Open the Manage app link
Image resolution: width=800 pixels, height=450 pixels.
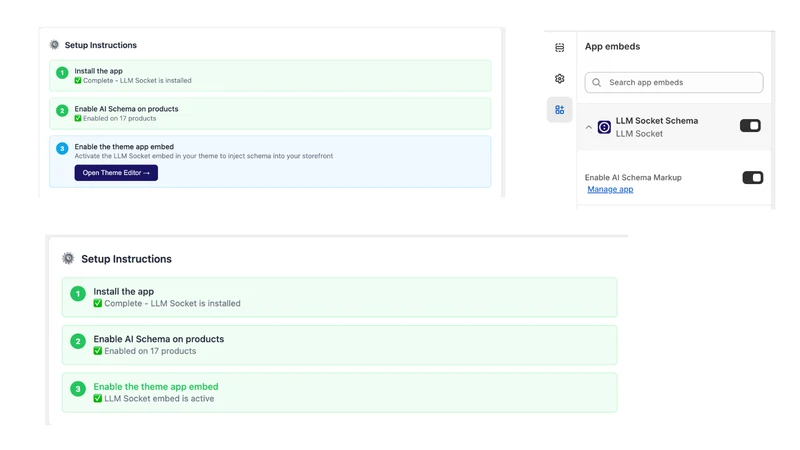[x=610, y=189]
